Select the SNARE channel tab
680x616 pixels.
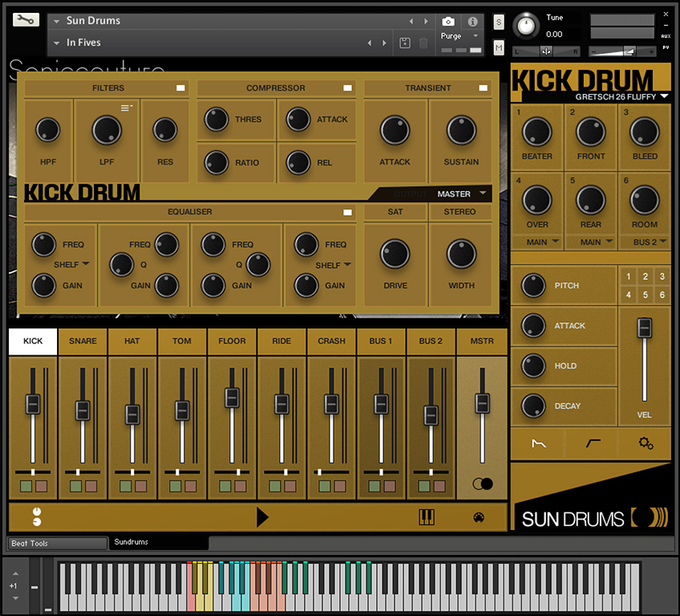click(x=83, y=342)
